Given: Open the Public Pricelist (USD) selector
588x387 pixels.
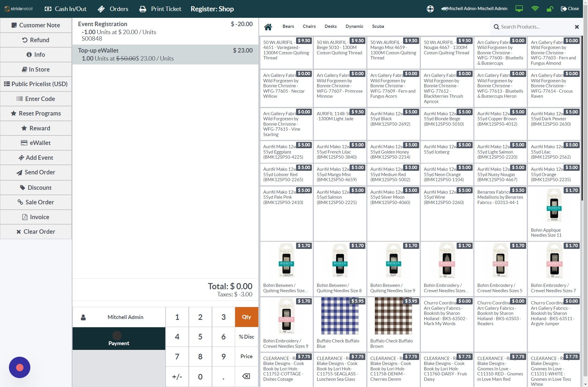Looking at the screenshot, I should (x=36, y=84).
